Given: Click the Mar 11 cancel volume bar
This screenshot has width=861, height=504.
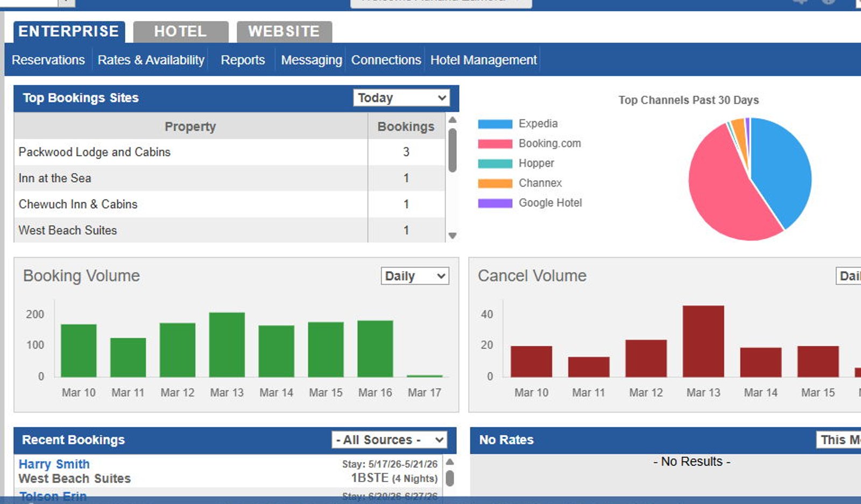Looking at the screenshot, I should coord(589,367).
